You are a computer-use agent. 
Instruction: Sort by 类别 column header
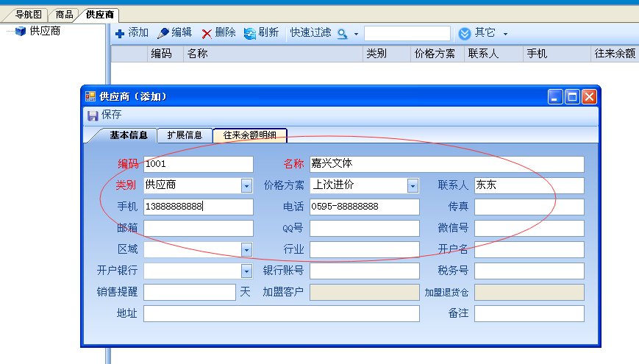[387, 54]
